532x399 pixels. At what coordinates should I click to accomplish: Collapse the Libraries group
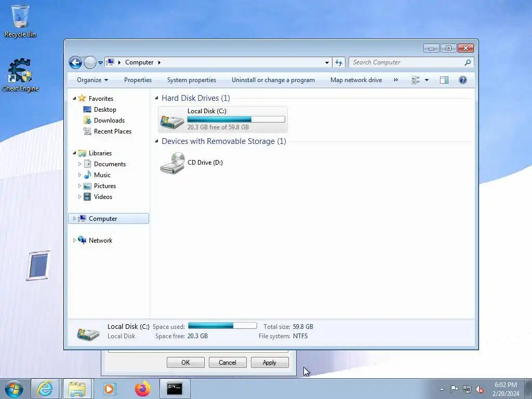pos(74,153)
